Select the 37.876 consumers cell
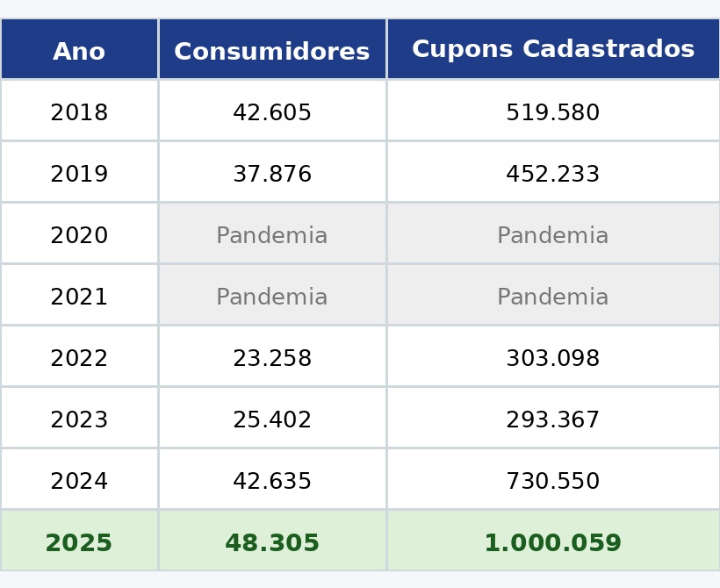Screen dimensions: 720x588 click(272, 174)
